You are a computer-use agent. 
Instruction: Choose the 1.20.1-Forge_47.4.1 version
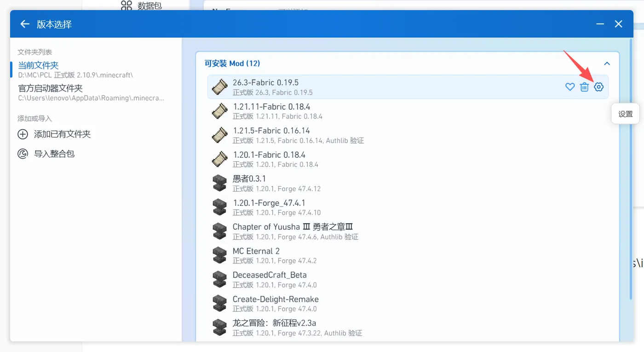(x=408, y=207)
